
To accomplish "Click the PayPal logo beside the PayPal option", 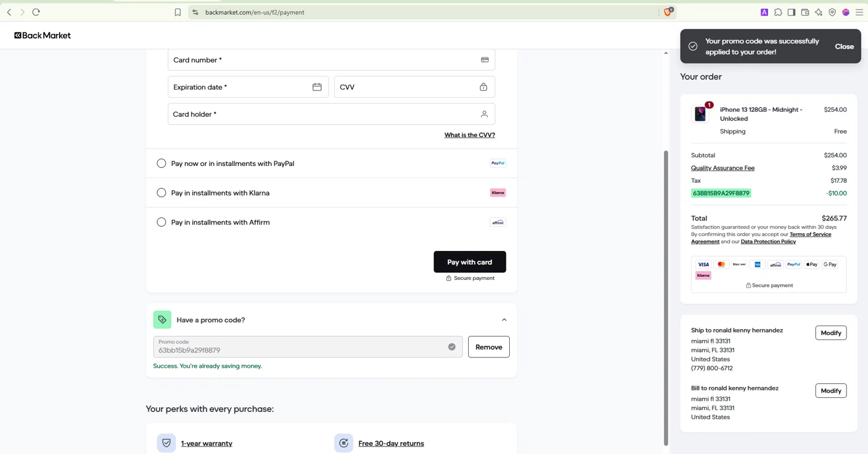I will point(498,164).
